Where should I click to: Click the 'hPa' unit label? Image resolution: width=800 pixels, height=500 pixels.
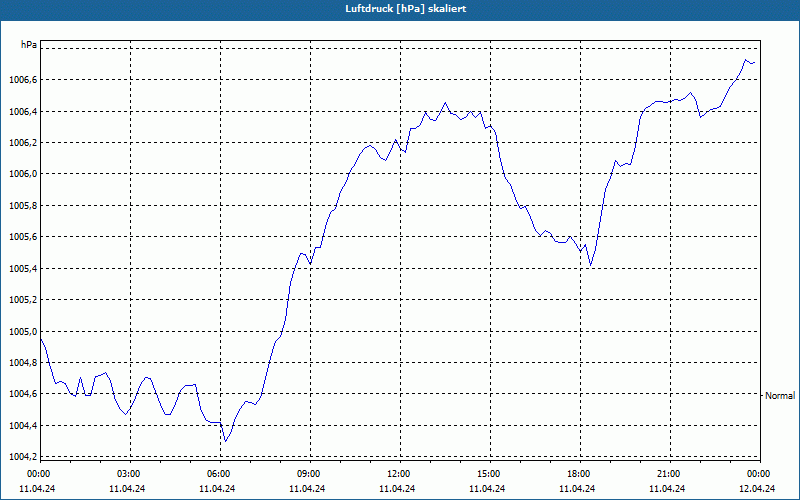pos(29,45)
